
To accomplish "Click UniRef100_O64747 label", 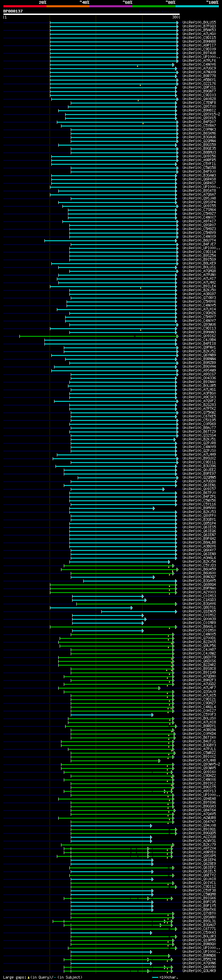I will [x=199, y=822].
